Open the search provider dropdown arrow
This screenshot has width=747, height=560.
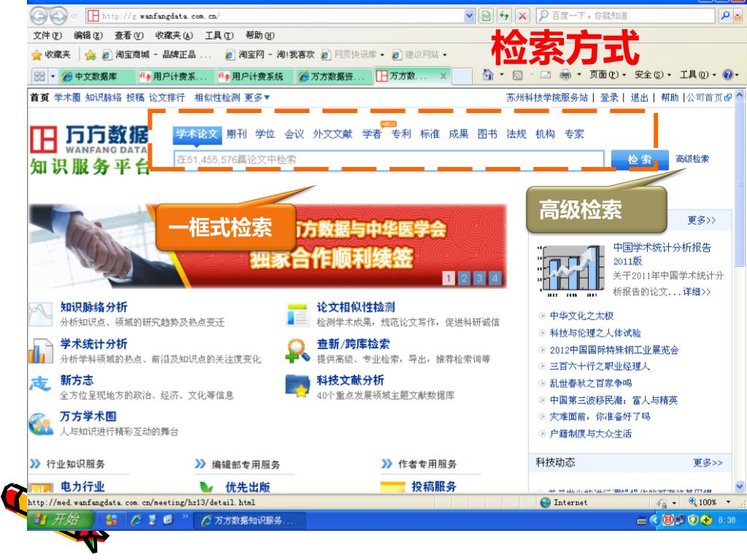point(738,16)
